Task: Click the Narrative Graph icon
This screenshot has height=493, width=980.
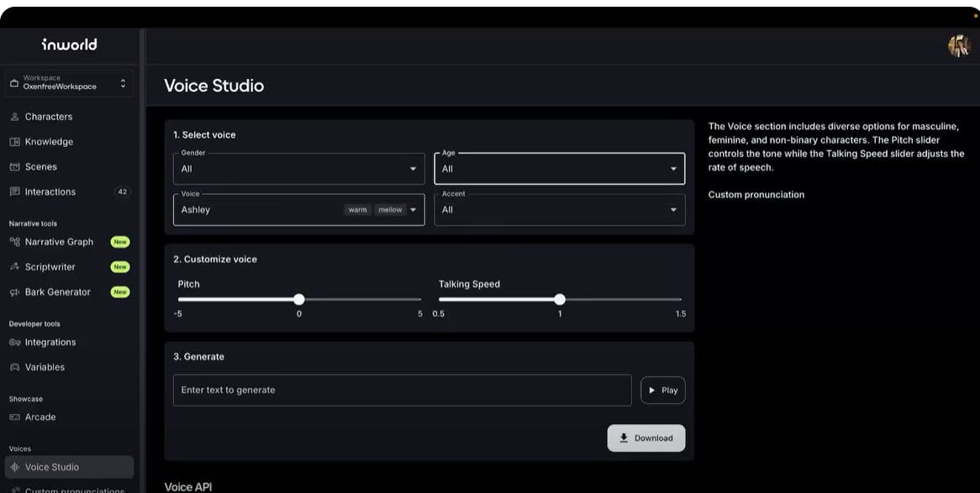Action: (x=14, y=242)
